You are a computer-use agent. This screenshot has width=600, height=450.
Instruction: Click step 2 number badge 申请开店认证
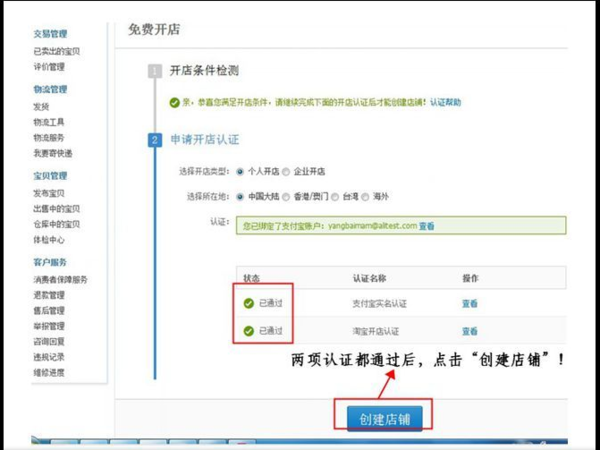tap(155, 140)
